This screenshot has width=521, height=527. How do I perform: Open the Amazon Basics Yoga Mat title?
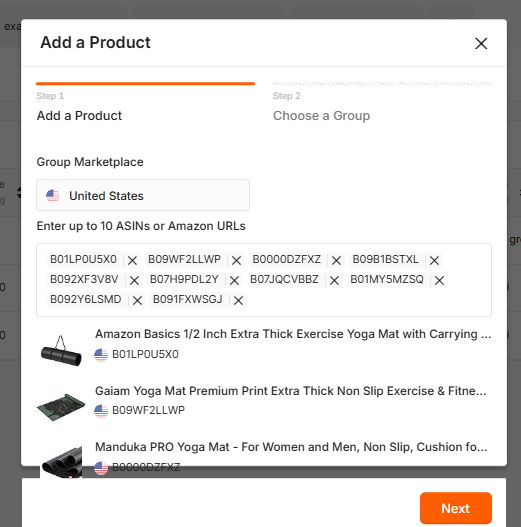293,334
